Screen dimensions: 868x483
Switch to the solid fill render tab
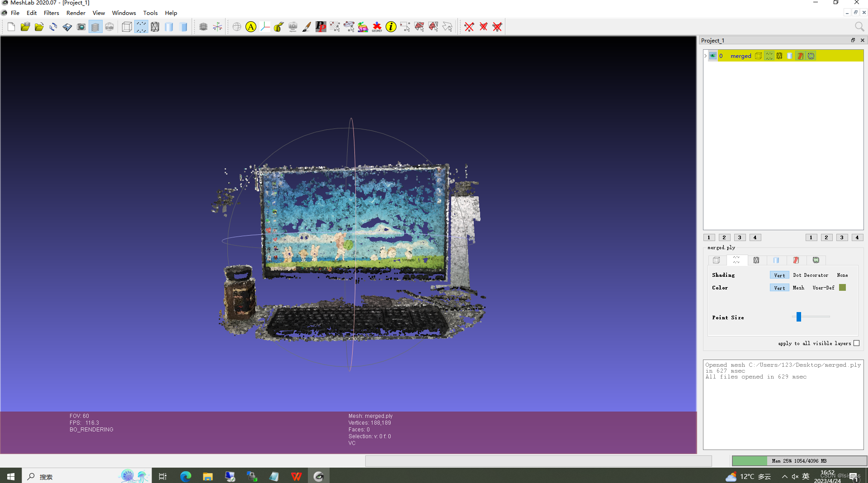coord(776,260)
